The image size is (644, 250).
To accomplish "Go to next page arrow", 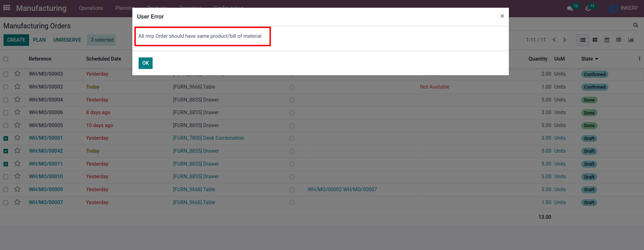I will (565, 40).
